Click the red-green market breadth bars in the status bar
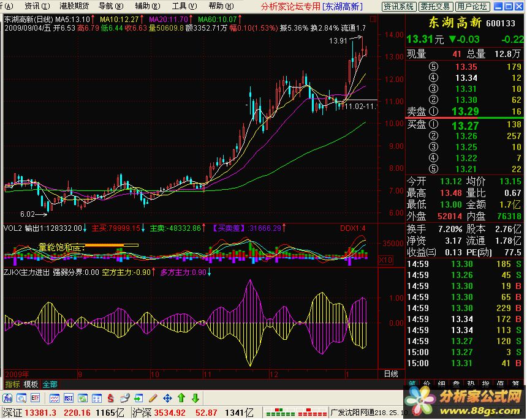This screenshot has height=420, width=527. (x=296, y=412)
